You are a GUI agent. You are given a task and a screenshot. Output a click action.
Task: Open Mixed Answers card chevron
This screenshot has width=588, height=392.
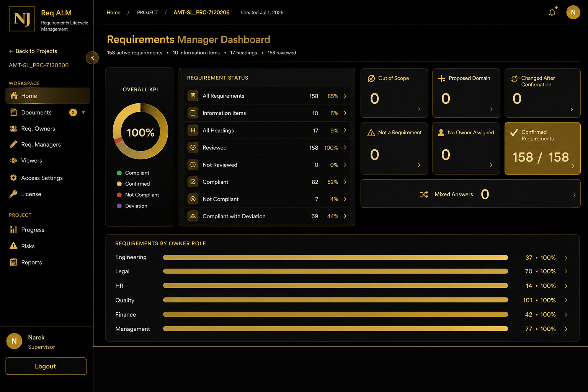pos(574,194)
